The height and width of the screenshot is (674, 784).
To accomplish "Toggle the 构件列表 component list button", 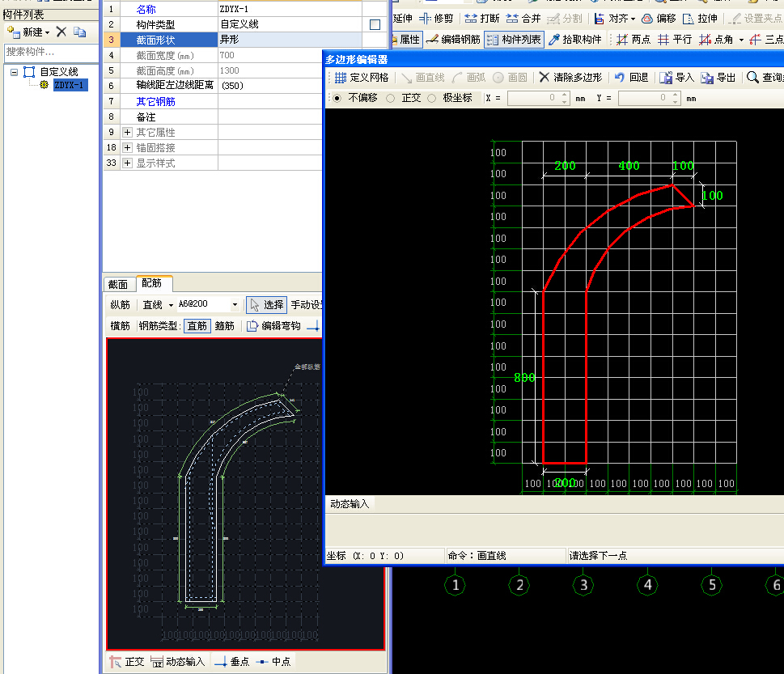I will pyautogui.click(x=514, y=40).
